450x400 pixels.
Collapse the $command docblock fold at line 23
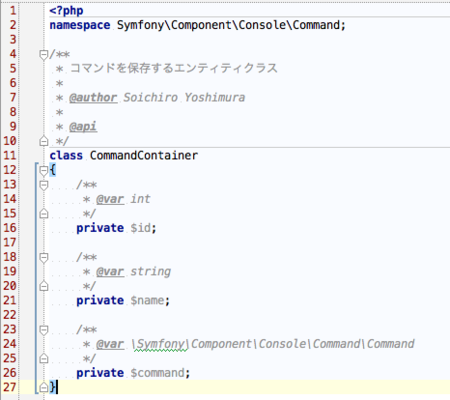44,330
